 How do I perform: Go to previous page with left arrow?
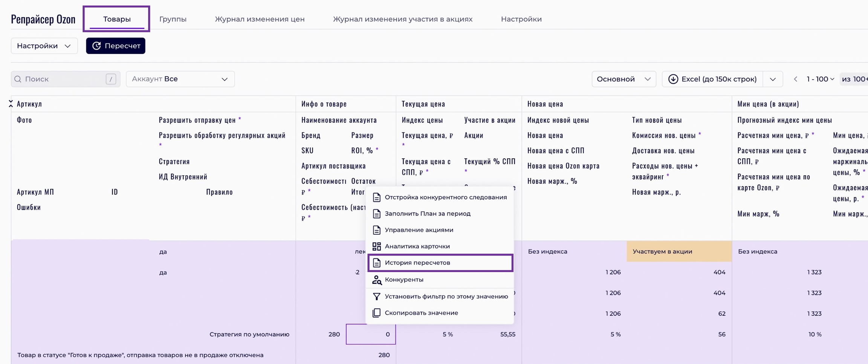point(795,79)
